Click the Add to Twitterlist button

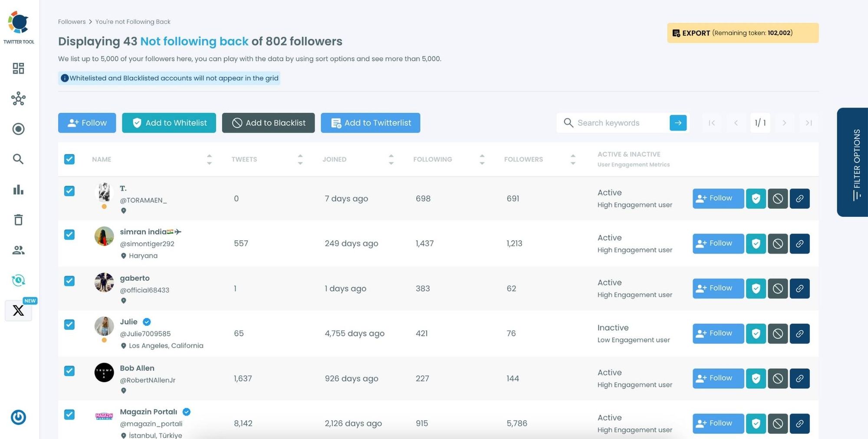[x=370, y=123]
